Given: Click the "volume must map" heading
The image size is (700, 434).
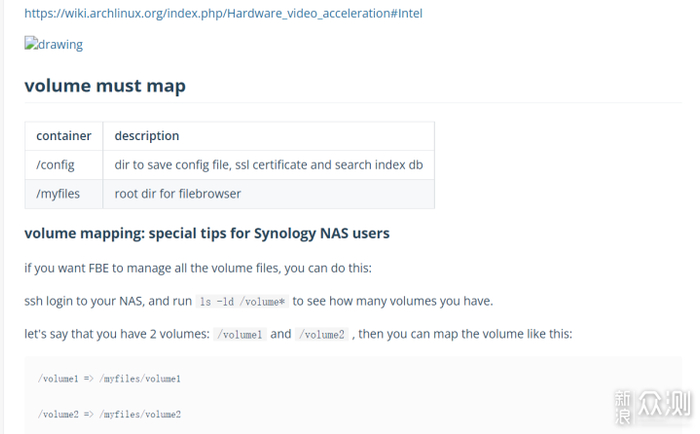Looking at the screenshot, I should point(105,86).
